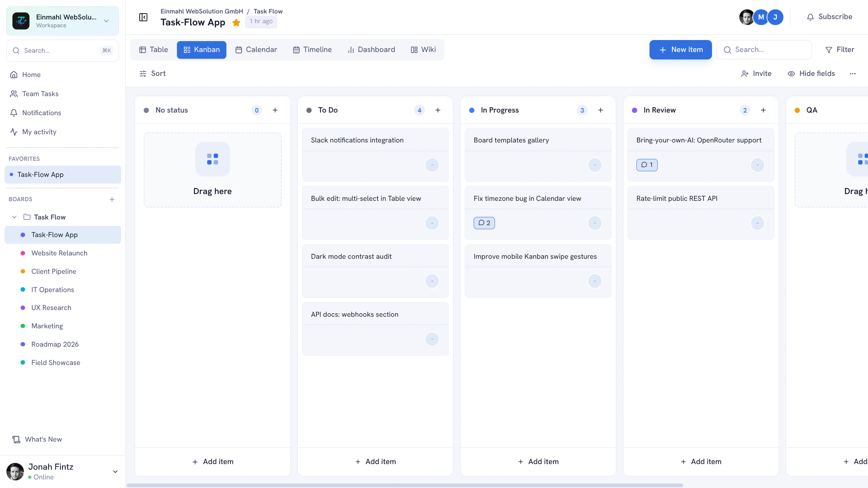868x488 pixels.
Task: Open comments badge on Fix timezone bug card
Action: click(x=484, y=223)
